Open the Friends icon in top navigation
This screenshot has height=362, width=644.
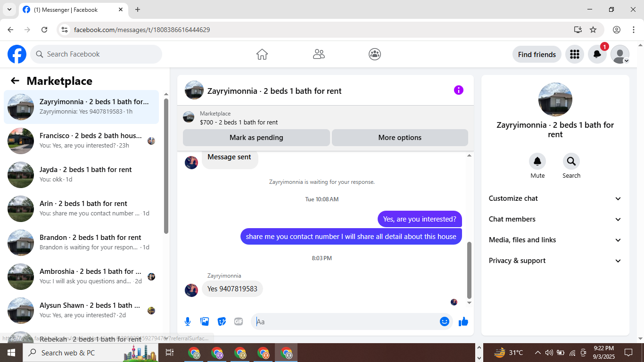(319, 54)
